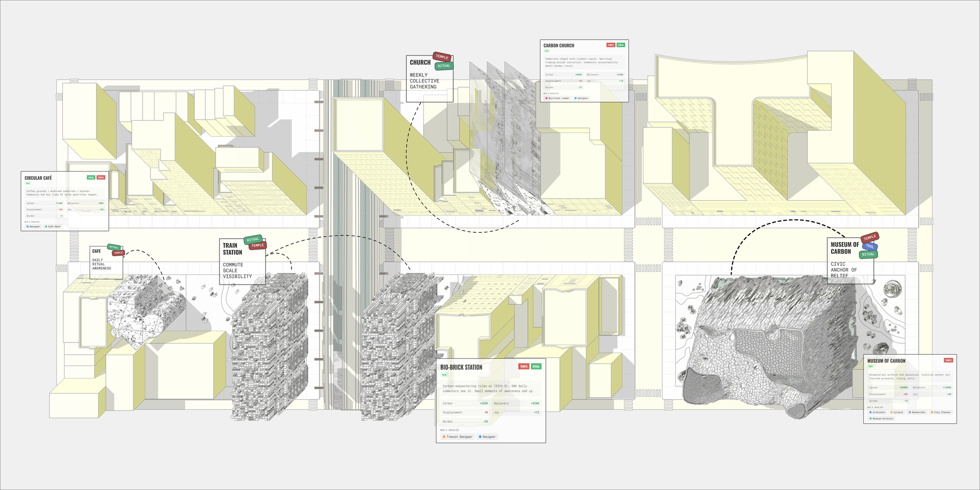Image resolution: width=980 pixels, height=490 pixels.
Task: Click the red TEMPLE badge on Bio-Brick Station card
Action: pos(524,367)
